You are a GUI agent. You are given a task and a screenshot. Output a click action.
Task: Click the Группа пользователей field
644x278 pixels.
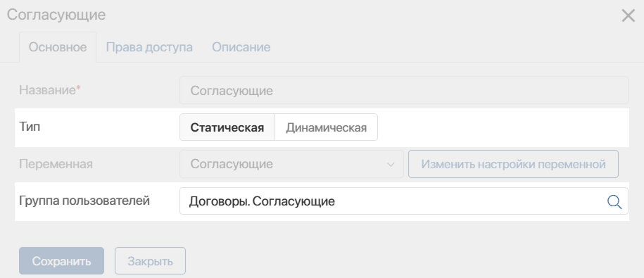[x=404, y=201]
